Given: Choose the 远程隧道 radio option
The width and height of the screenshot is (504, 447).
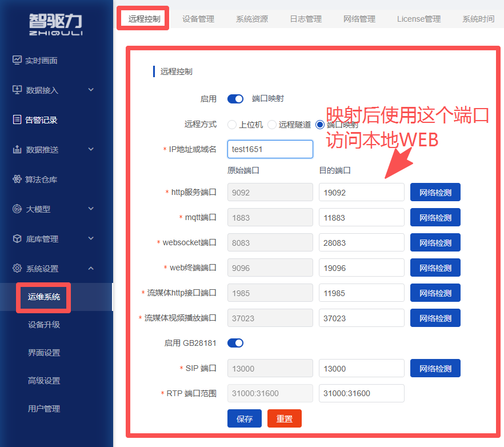Looking at the screenshot, I should tap(272, 125).
